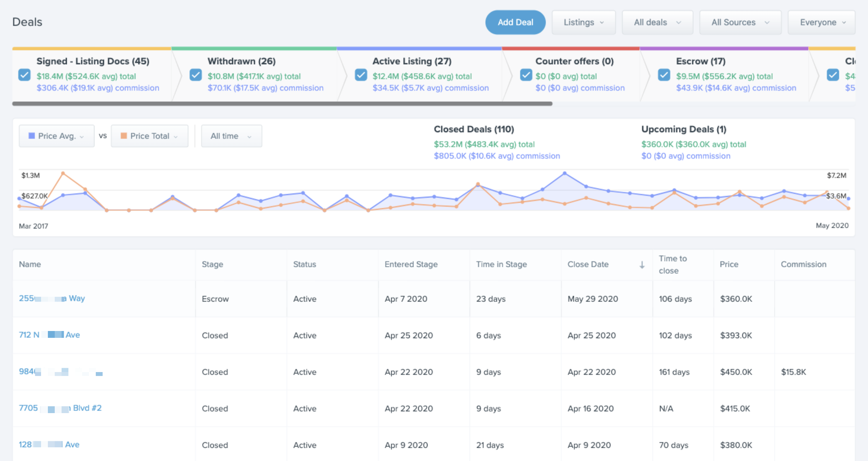This screenshot has height=461, width=868.
Task: Click the highest blue peak on chart
Action: coord(564,173)
